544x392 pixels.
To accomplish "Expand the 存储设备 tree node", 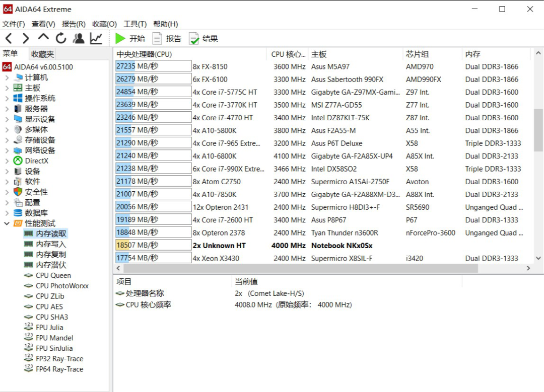I will (x=7, y=140).
